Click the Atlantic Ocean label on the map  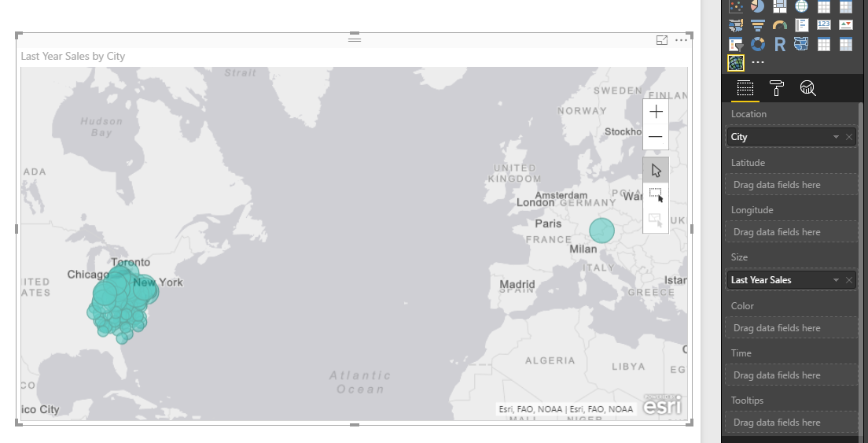pos(360,382)
